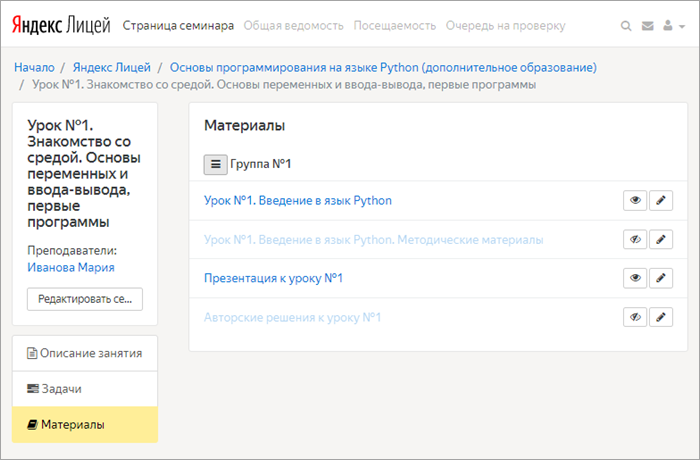Open the search magnifier icon
Viewport: 700px width, 460px height.
click(x=626, y=26)
